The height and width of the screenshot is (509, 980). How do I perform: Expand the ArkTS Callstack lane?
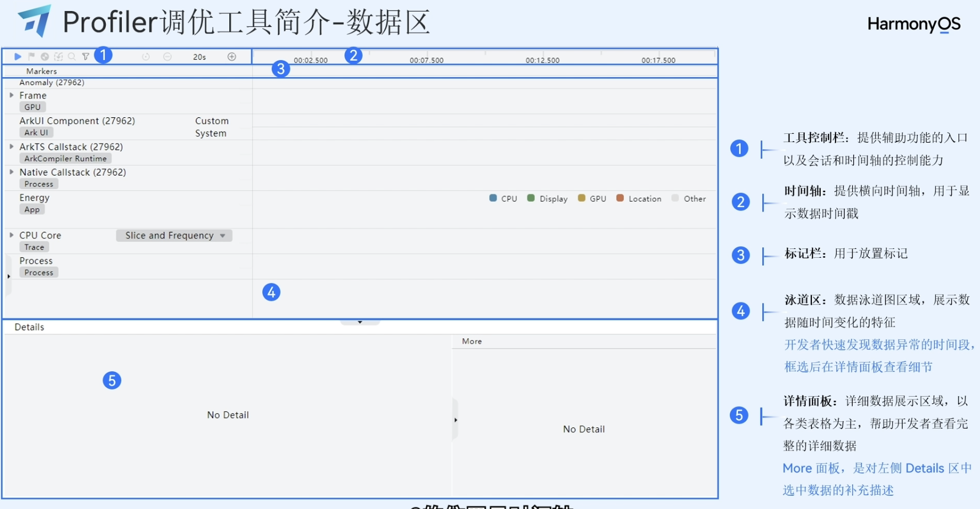[x=12, y=147]
